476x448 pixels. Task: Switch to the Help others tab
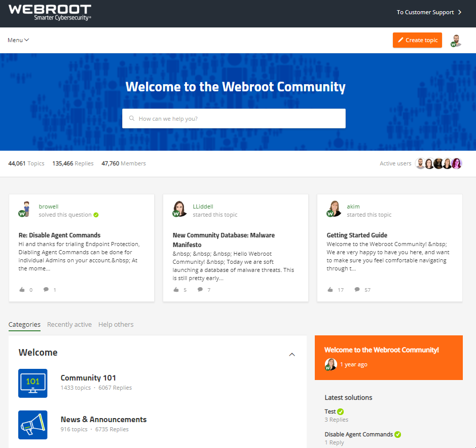tap(116, 324)
